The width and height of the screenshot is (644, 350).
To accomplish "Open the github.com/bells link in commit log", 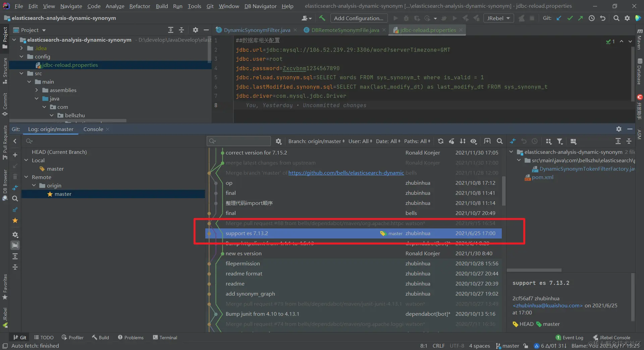I will (x=346, y=173).
